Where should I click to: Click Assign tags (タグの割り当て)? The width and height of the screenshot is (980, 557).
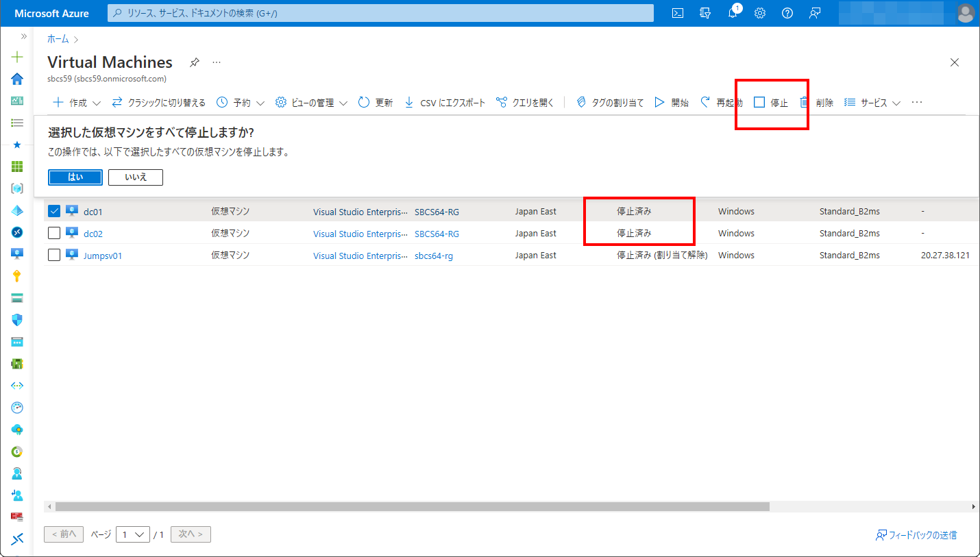tap(609, 103)
